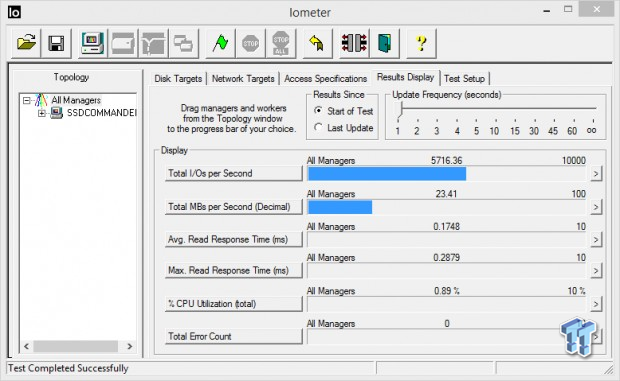The height and width of the screenshot is (381, 620).
Task: Click the Start network worker icon
Action: pos(153,43)
